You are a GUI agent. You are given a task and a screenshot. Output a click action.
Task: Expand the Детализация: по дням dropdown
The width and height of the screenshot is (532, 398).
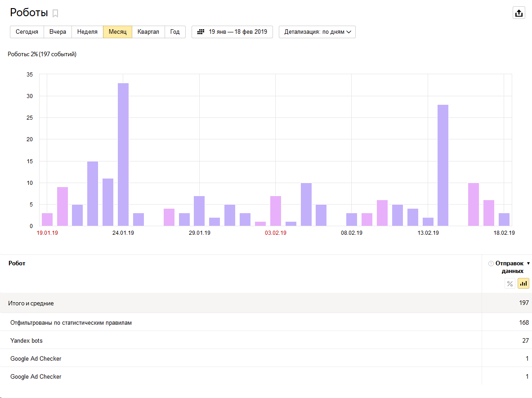(317, 32)
